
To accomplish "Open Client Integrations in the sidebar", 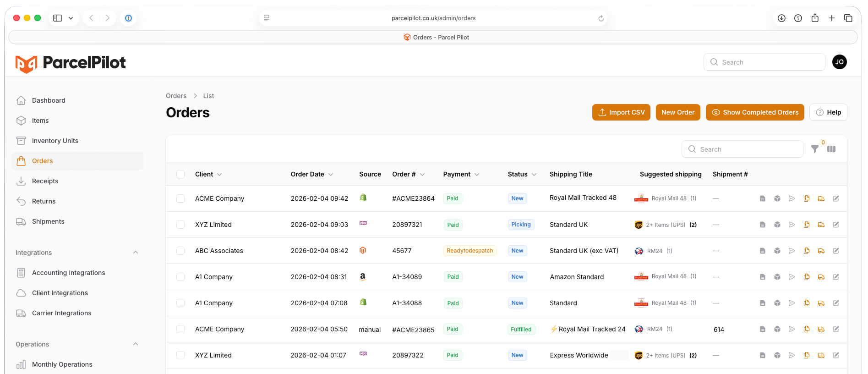I will pos(78,293).
